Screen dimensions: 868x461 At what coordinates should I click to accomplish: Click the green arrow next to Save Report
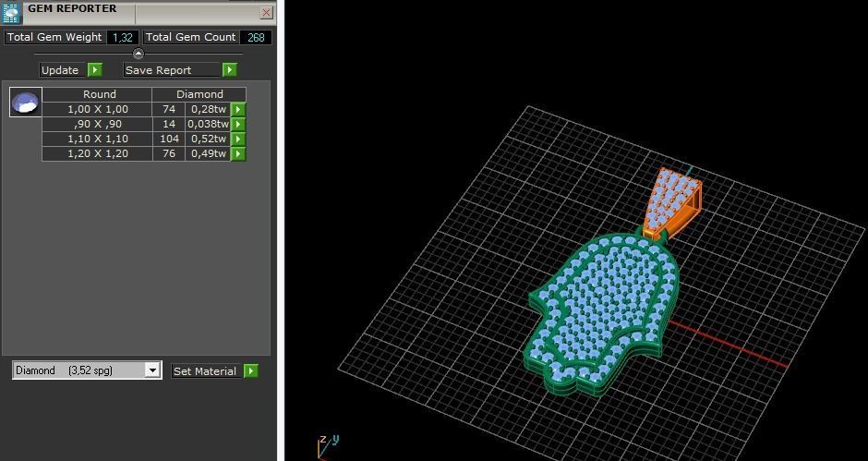[x=229, y=70]
